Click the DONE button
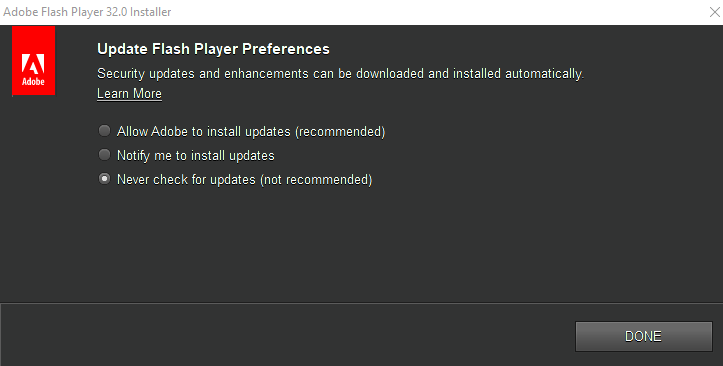Image resolution: width=723 pixels, height=366 pixels. pyautogui.click(x=644, y=336)
